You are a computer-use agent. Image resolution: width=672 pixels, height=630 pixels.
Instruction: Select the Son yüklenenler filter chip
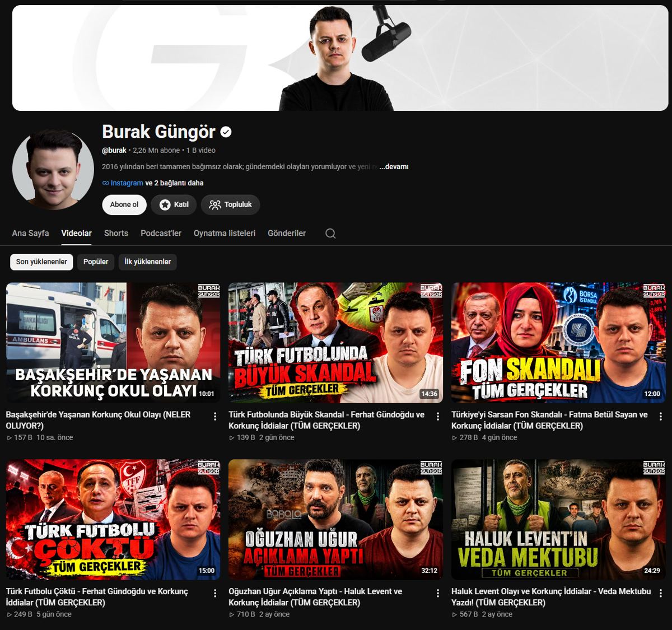pyautogui.click(x=41, y=262)
